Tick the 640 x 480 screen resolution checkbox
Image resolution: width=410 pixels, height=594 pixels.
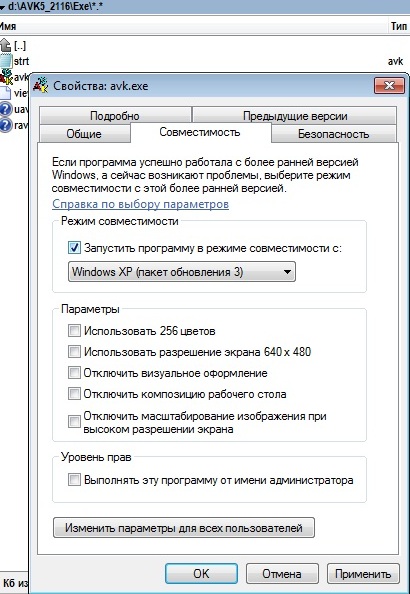point(74,352)
